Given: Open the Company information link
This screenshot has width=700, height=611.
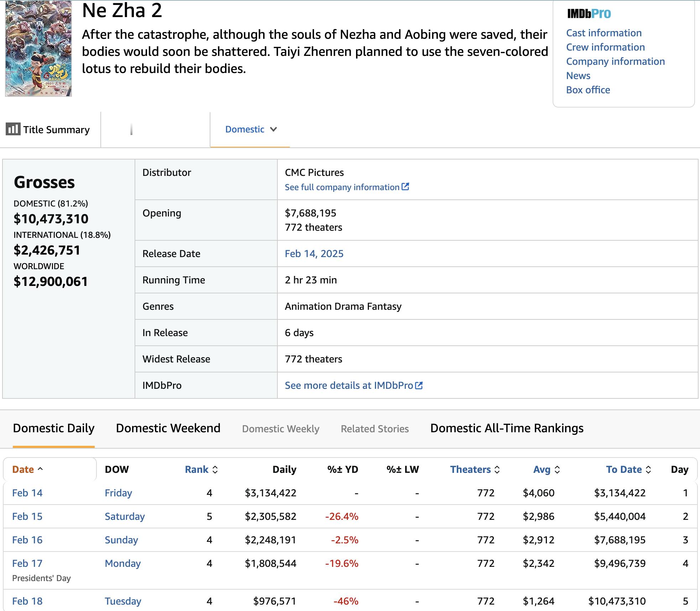Looking at the screenshot, I should (x=615, y=61).
